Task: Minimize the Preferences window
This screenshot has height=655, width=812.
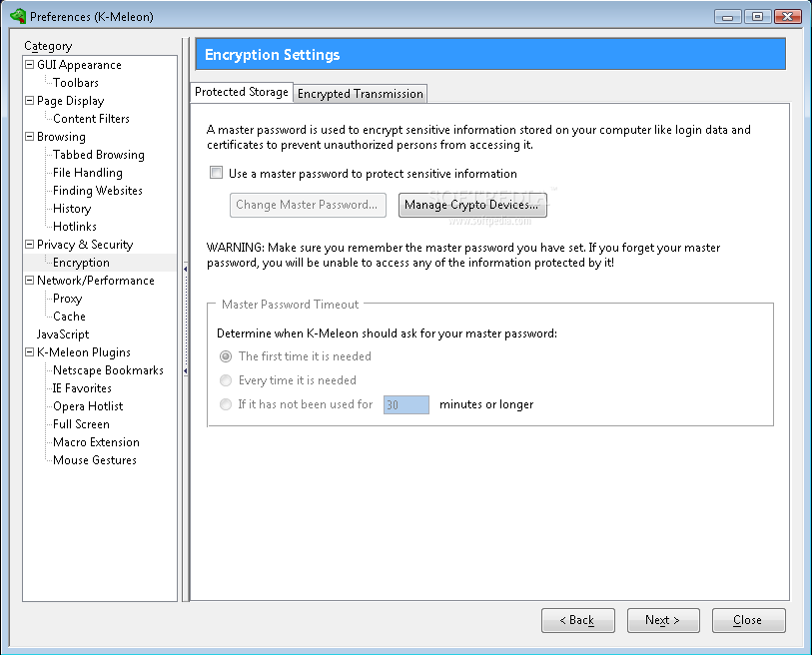Action: tap(727, 17)
